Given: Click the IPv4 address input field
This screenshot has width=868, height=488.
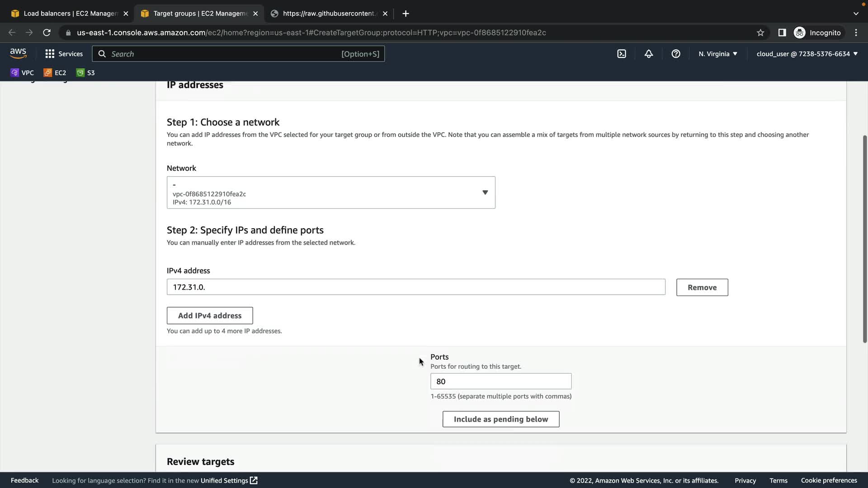Looking at the screenshot, I should point(415,287).
